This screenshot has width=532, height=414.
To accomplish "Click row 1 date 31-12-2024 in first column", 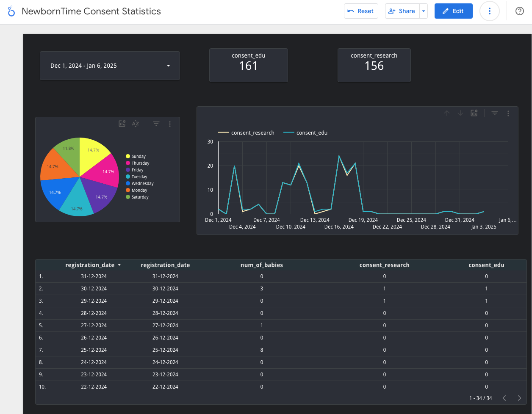I will pos(94,276).
